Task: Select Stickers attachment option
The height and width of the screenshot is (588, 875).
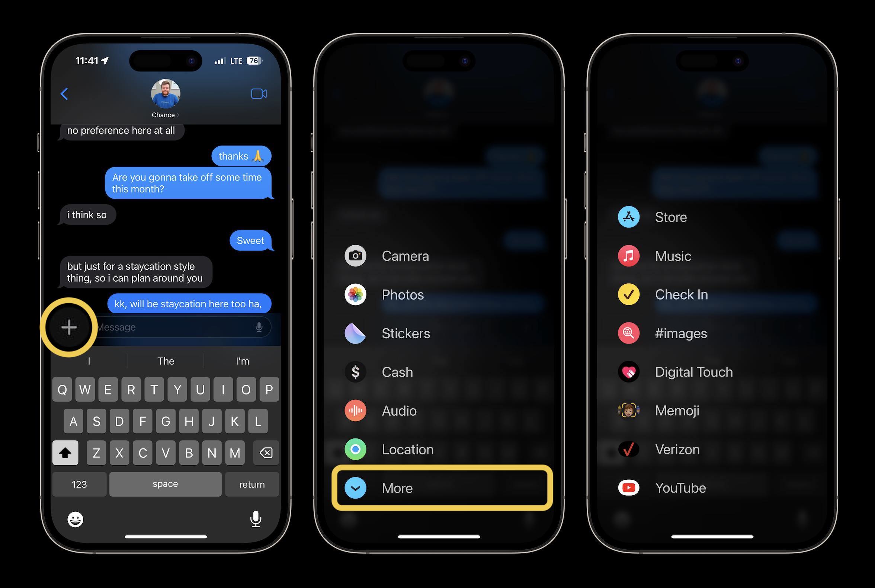Action: [x=405, y=333]
